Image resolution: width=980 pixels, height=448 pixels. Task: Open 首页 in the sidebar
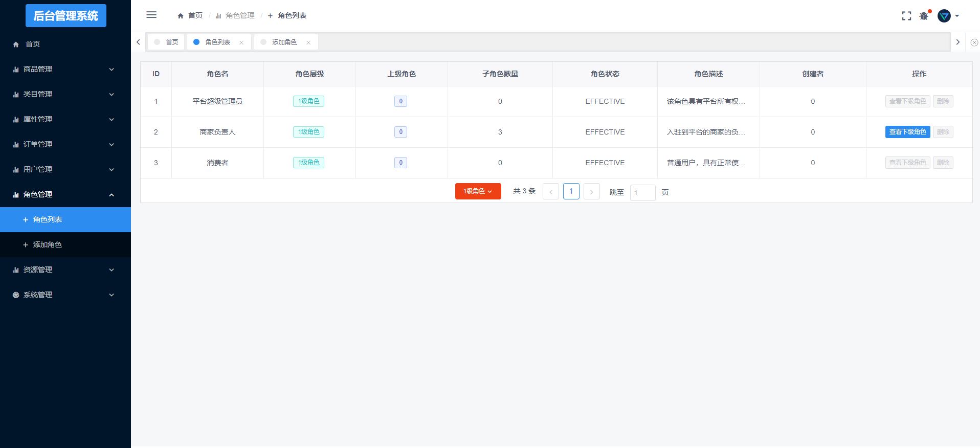click(65, 44)
